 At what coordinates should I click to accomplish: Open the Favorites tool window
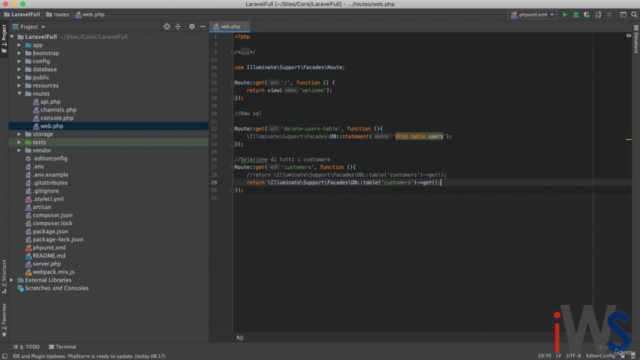pyautogui.click(x=4, y=320)
